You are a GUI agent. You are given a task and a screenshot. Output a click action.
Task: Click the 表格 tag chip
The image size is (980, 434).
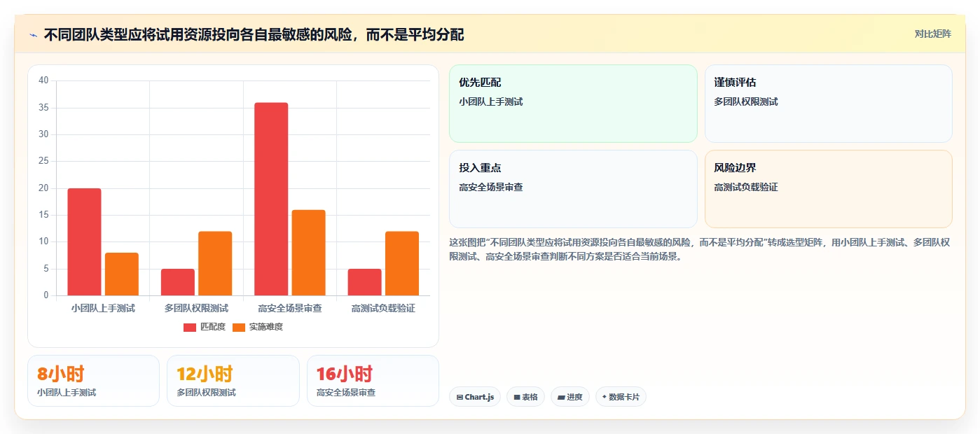(x=525, y=397)
